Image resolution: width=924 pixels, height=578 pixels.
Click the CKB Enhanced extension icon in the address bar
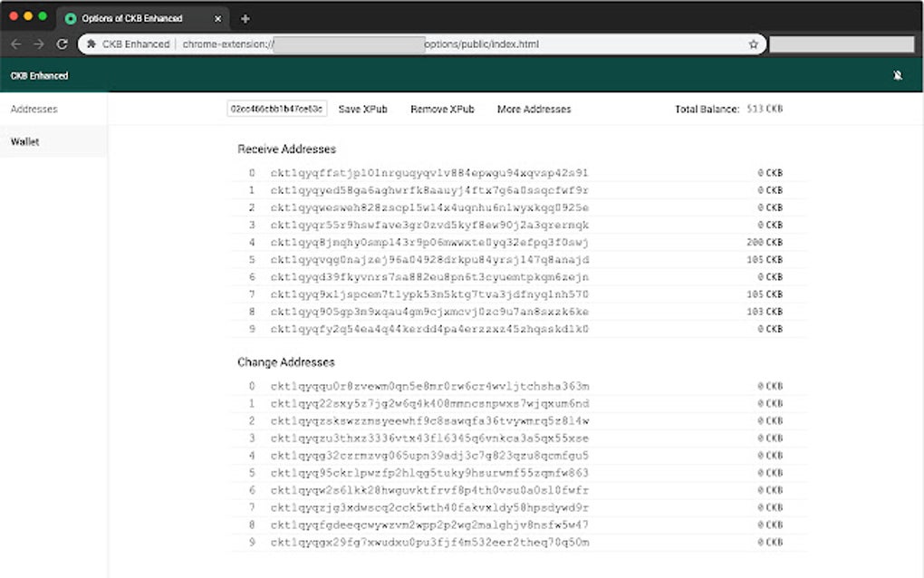(x=91, y=43)
